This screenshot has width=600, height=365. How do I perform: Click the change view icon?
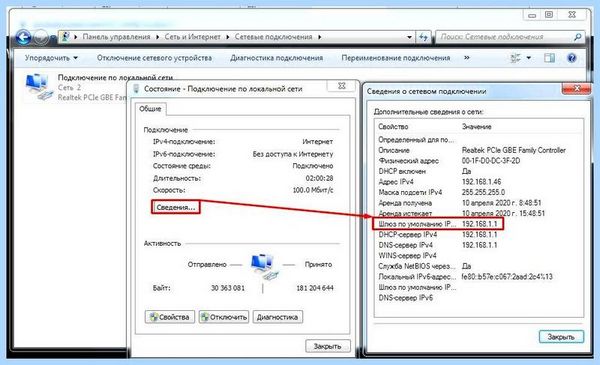(516, 58)
